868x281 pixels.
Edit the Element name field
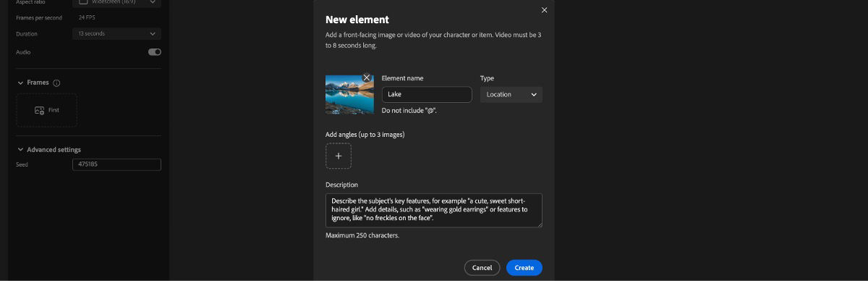tap(427, 94)
